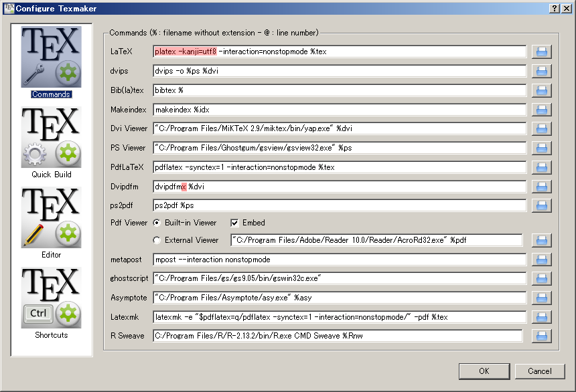Image resolution: width=576 pixels, height=392 pixels.
Task: Browse for the ghostscript executable
Action: pos(541,278)
